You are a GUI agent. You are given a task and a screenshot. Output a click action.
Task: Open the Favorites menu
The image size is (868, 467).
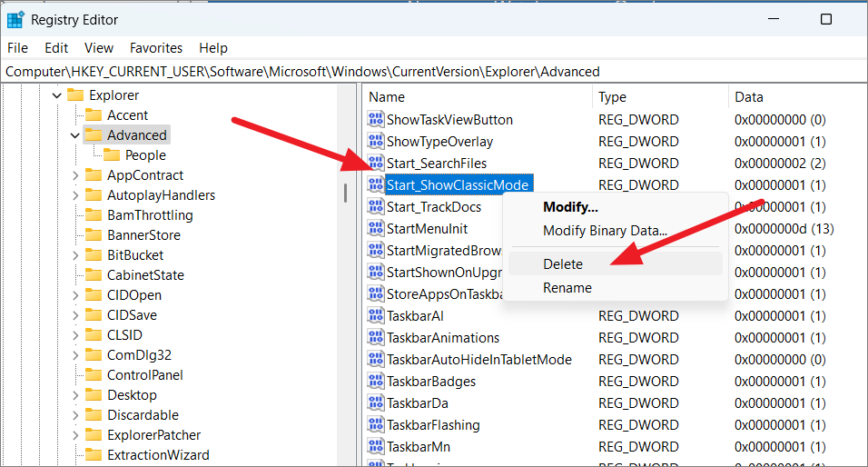[156, 48]
